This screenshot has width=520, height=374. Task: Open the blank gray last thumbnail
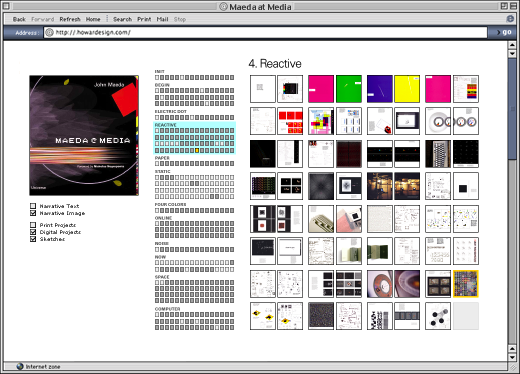coord(466,316)
